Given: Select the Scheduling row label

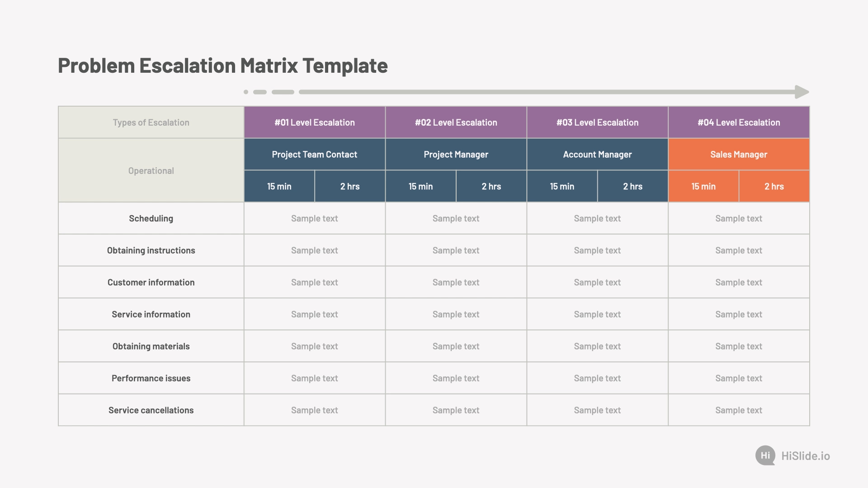Looking at the screenshot, I should [x=150, y=218].
